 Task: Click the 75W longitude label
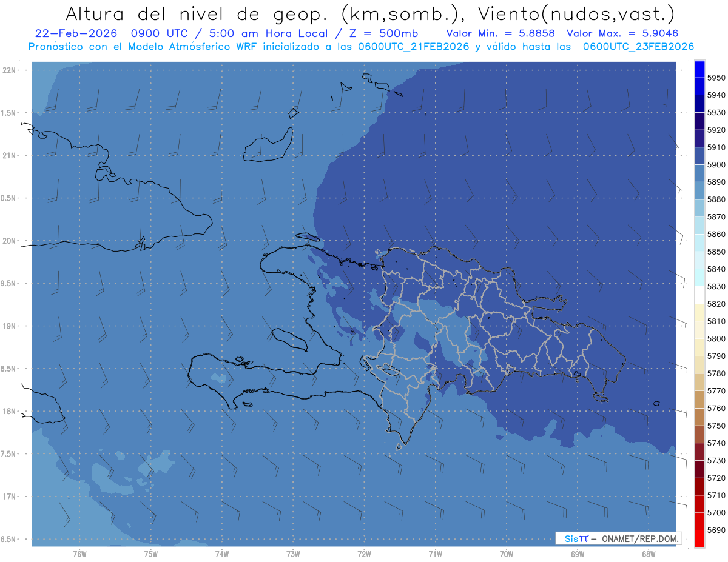(x=151, y=554)
